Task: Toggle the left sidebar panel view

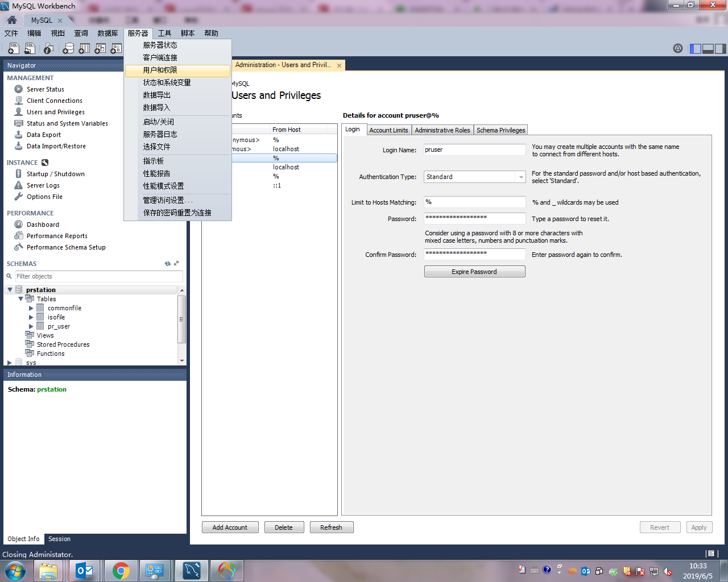Action: (696, 49)
